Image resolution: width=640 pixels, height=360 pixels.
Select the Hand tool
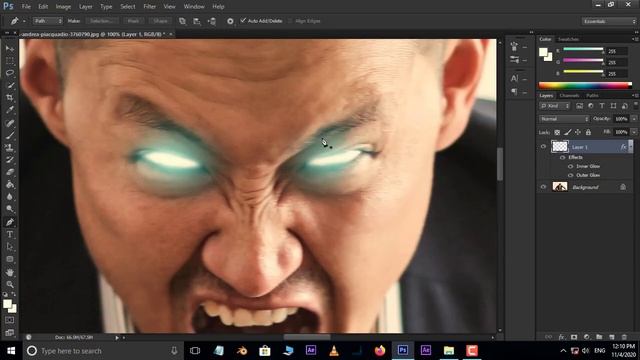click(10, 272)
